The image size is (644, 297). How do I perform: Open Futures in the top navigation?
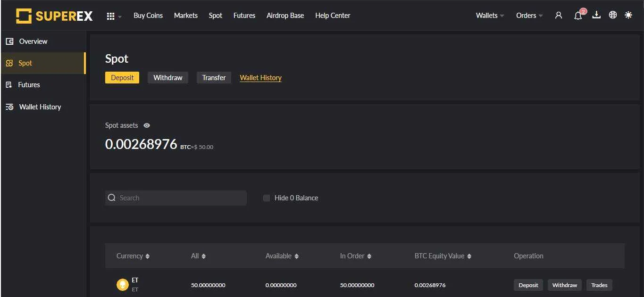pos(244,16)
